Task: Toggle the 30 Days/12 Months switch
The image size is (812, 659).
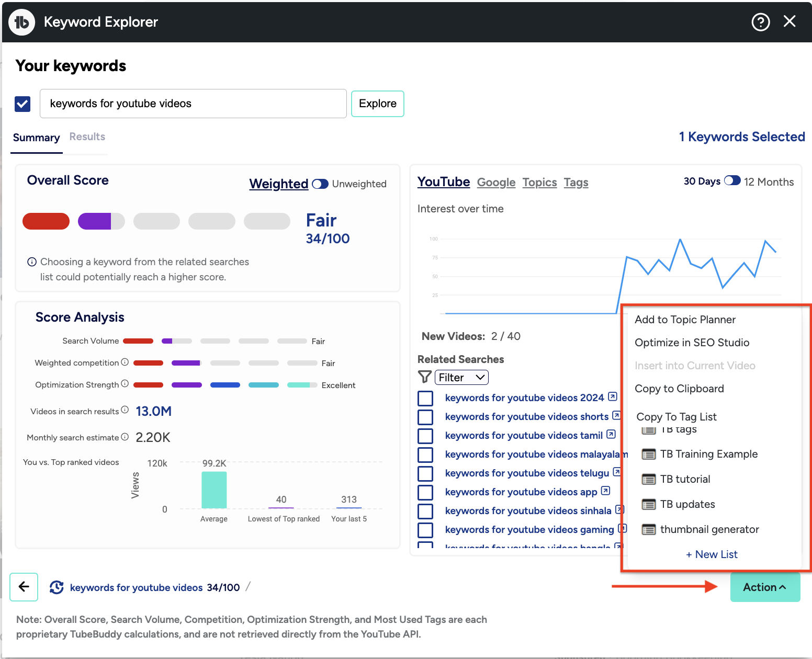Action: pos(732,181)
